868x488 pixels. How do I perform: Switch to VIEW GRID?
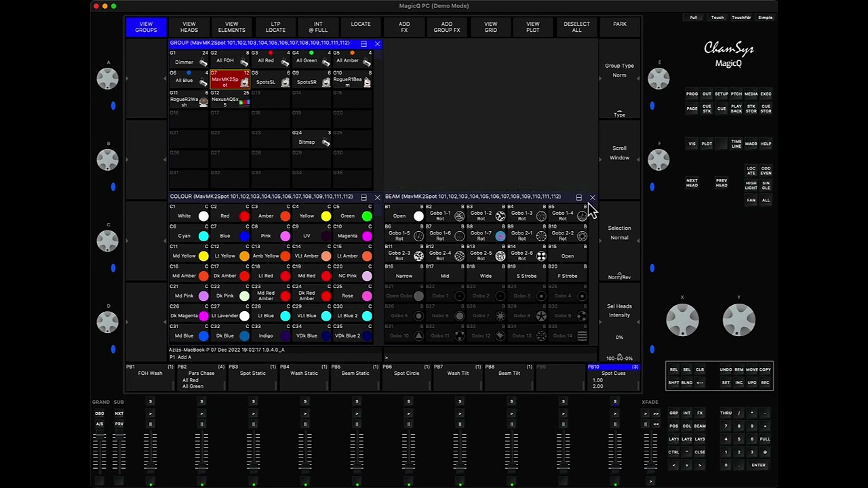[490, 26]
